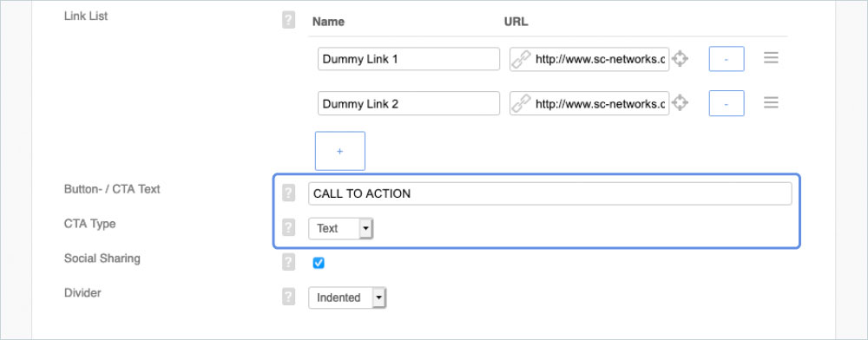Viewport: 868px width, 340px height.
Task: Toggle the Social Sharing checkbox
Action: click(319, 263)
